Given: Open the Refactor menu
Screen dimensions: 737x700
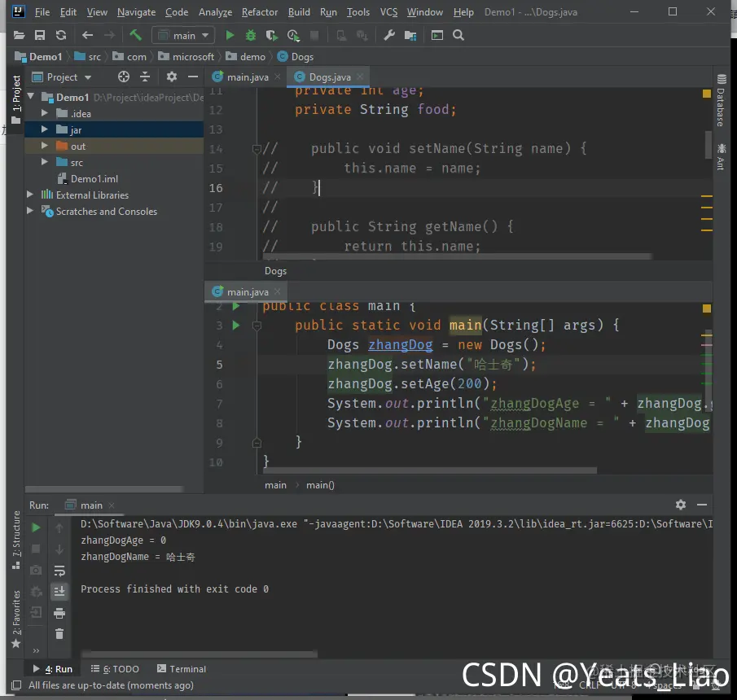Looking at the screenshot, I should point(260,11).
